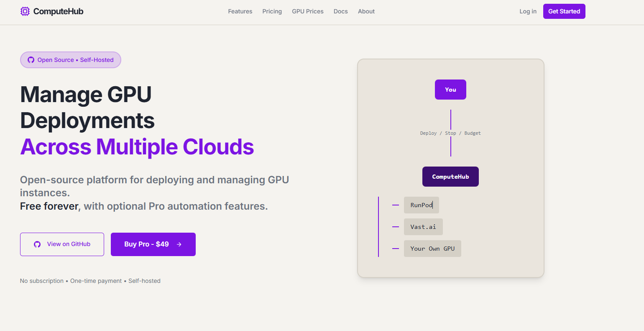Click the Open Source Self-Hosted badge

coord(70,59)
